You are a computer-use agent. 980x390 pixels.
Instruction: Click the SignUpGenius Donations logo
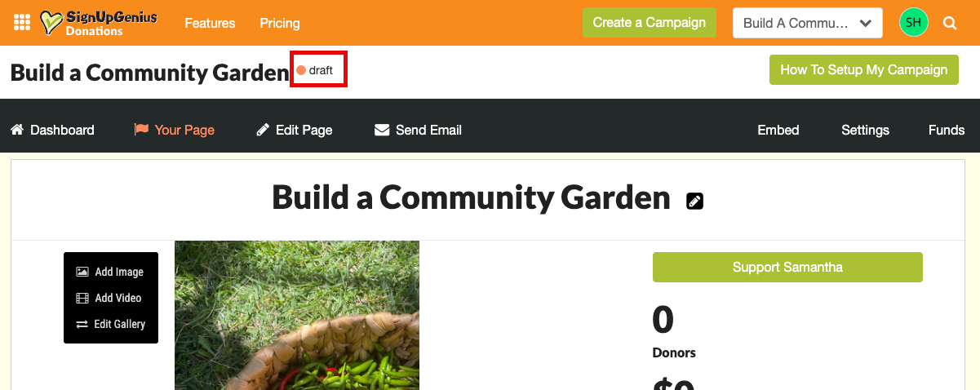point(99,23)
